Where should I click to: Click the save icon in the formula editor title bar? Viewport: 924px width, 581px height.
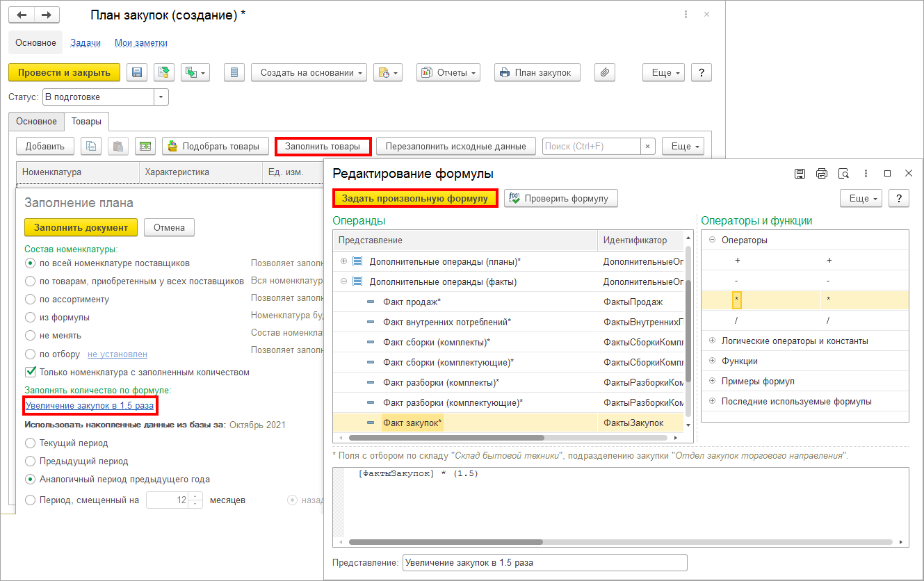click(x=800, y=174)
